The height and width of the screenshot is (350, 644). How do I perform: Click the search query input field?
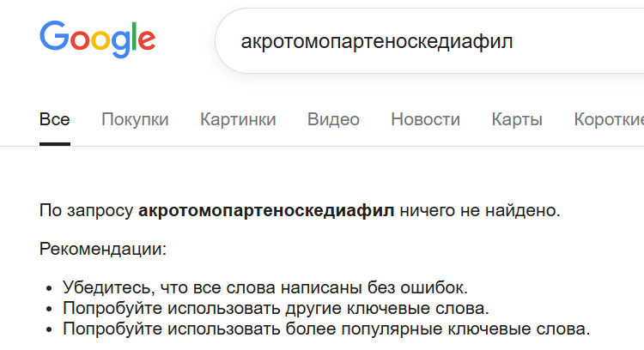point(429,41)
